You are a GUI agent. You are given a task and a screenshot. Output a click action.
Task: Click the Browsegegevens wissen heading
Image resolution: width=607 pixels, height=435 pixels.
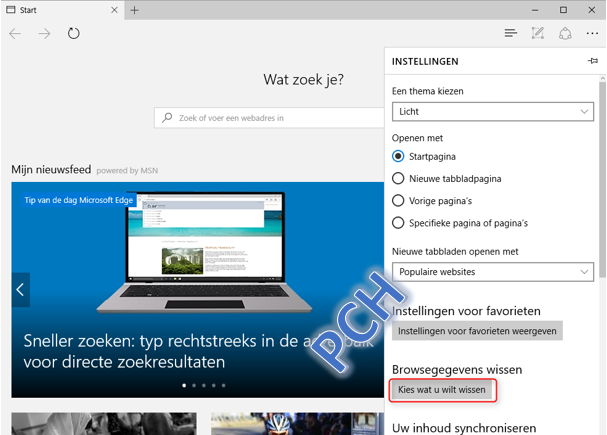pos(457,370)
